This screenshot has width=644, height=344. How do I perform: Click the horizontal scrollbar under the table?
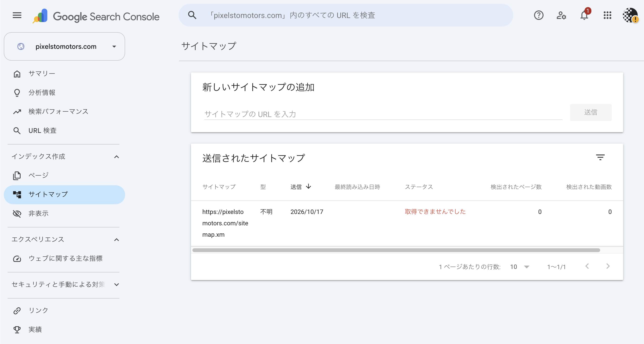tap(396, 250)
